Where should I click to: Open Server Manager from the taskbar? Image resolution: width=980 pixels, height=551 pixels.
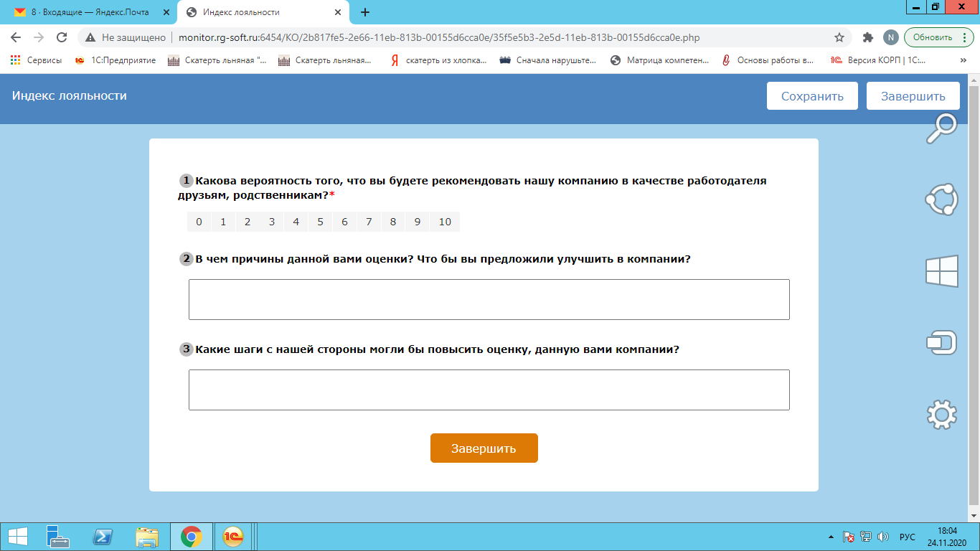click(x=57, y=537)
